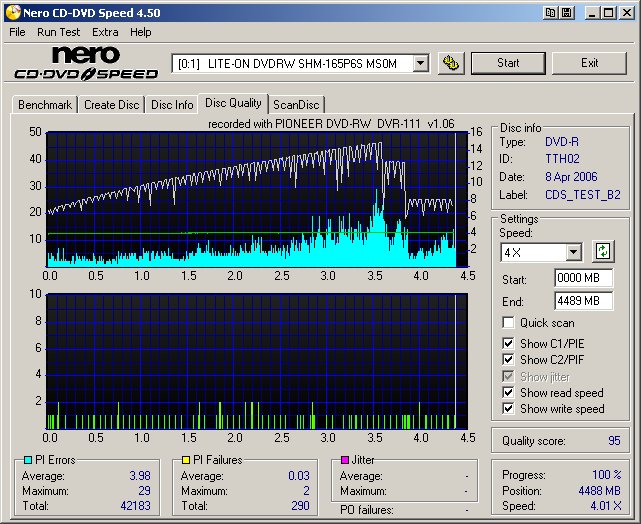Screen dimensions: 641x524
Task: Open the Extra menu
Action: (x=105, y=32)
